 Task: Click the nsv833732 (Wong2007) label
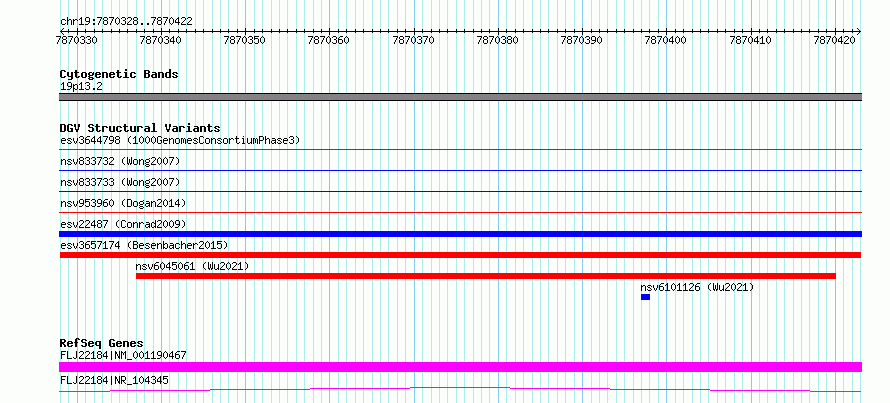120,162
